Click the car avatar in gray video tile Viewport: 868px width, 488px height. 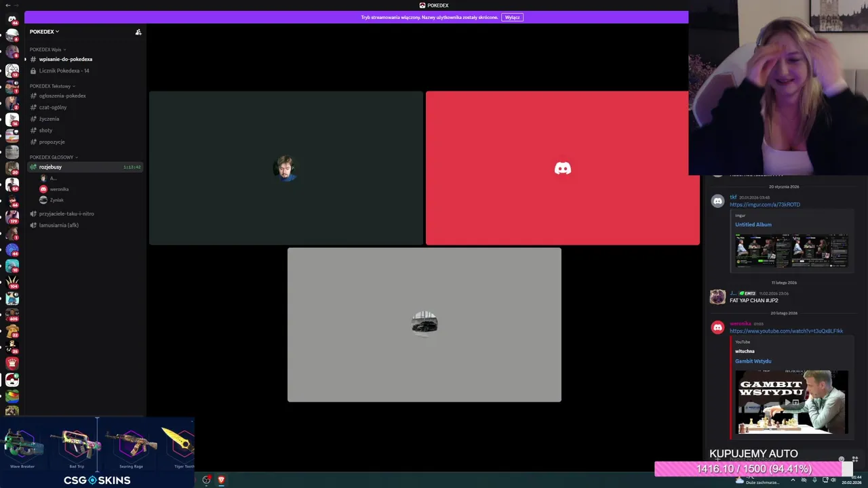[x=425, y=324]
